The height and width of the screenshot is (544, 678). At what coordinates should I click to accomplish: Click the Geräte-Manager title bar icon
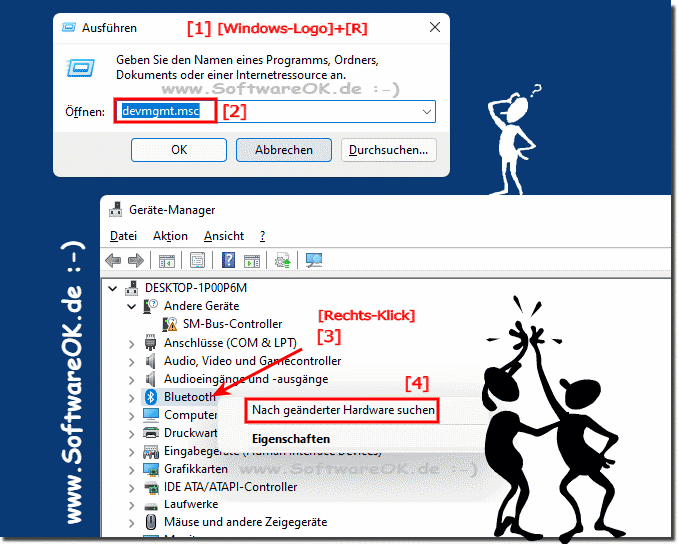(x=115, y=210)
